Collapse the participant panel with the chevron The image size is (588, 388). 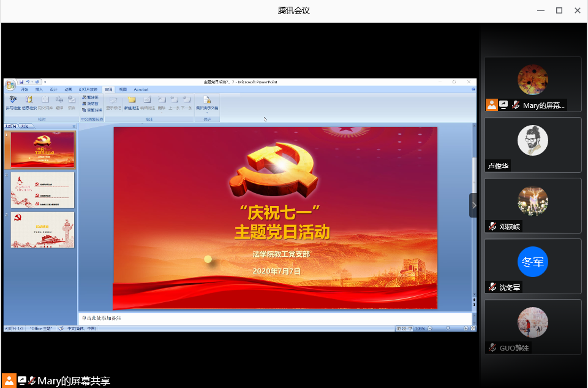(473, 205)
